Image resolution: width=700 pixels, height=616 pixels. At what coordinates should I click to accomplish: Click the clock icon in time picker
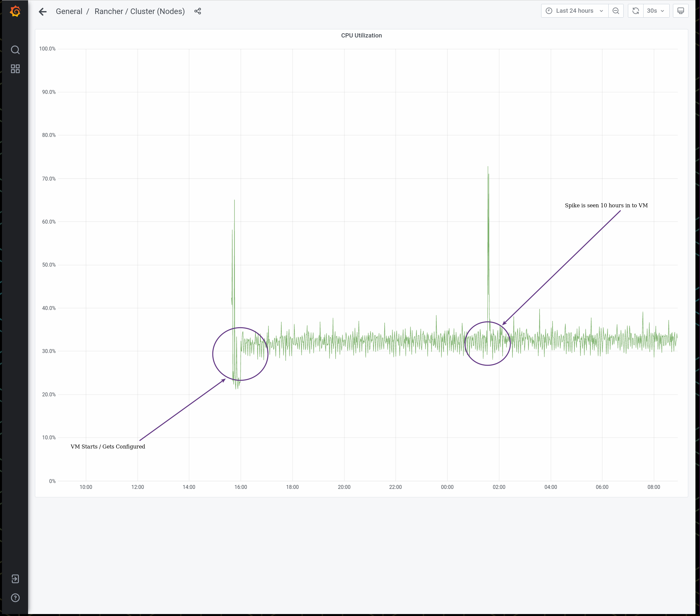coord(549,11)
